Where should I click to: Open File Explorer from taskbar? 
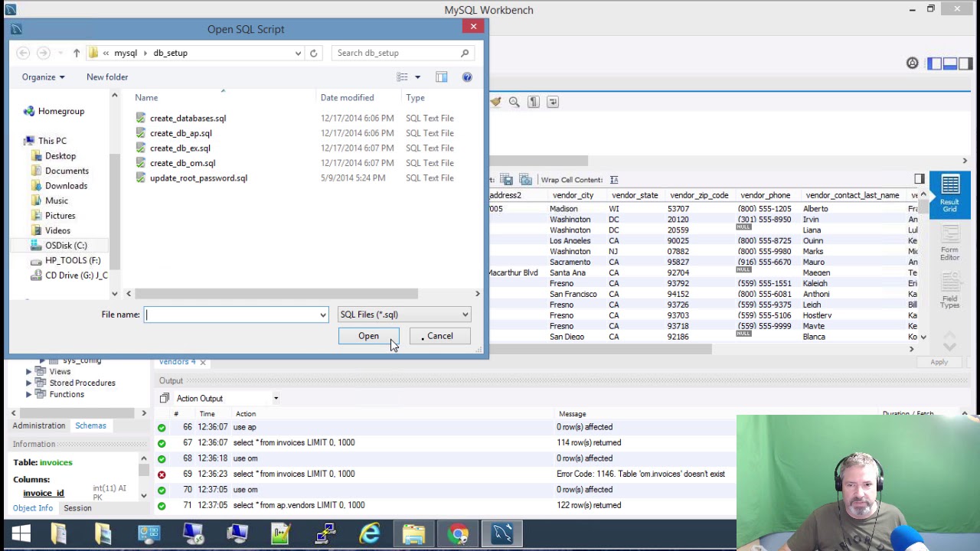pyautogui.click(x=414, y=534)
